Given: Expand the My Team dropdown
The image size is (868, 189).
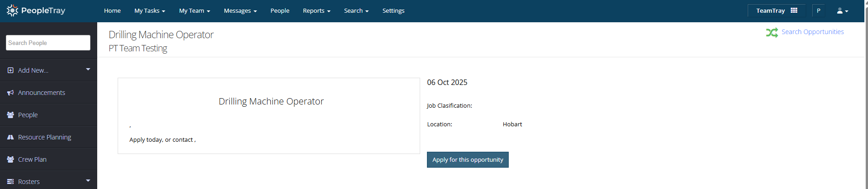Looking at the screenshot, I should point(194,11).
